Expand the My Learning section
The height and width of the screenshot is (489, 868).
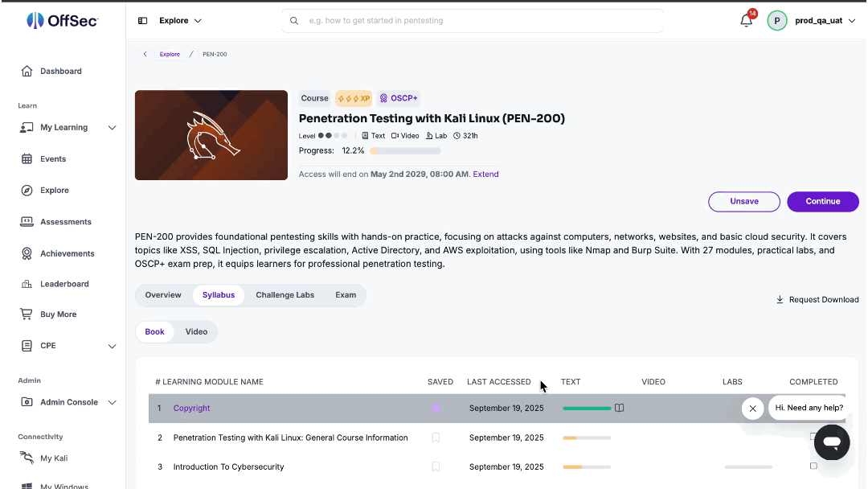coord(112,127)
